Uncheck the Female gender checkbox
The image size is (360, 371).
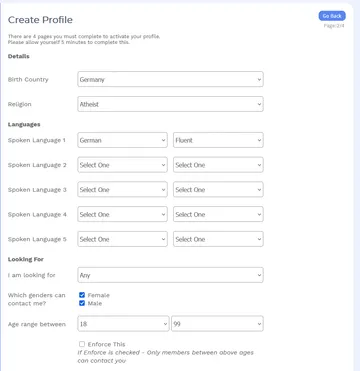click(82, 295)
